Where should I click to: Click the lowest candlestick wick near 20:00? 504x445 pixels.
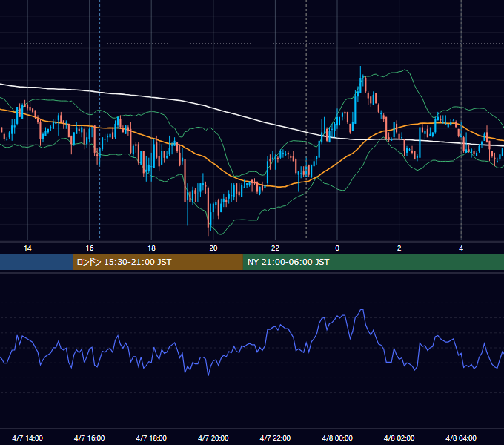tap(209, 232)
